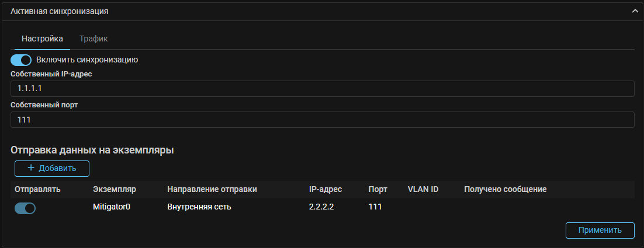Click the Получено сообщение column header
The height and width of the screenshot is (248, 644).
(505, 189)
